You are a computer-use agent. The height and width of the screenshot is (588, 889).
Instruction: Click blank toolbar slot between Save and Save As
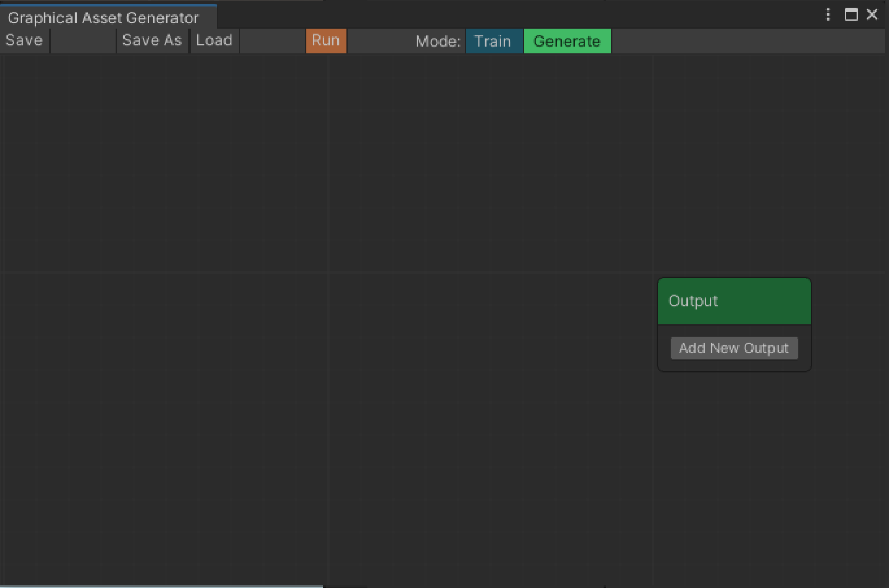point(83,41)
